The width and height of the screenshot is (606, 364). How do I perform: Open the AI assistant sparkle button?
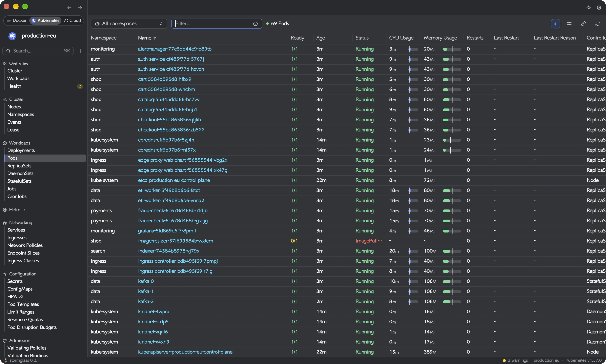click(x=555, y=24)
